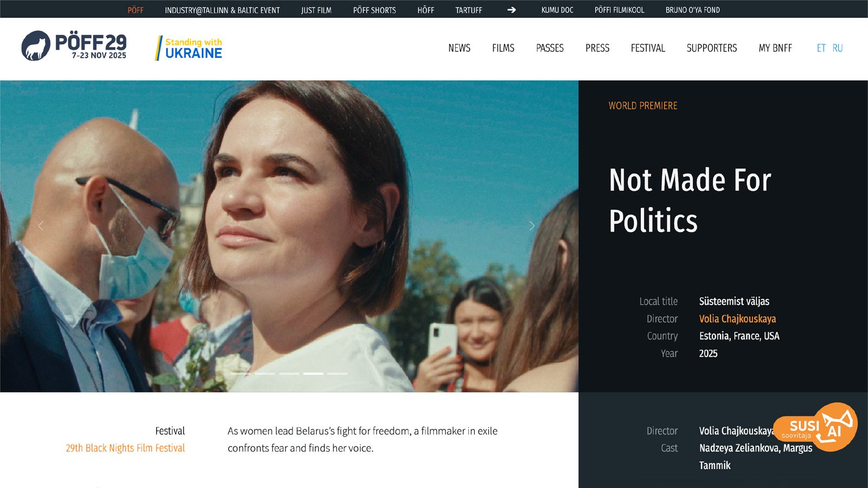Go to the News section
This screenshot has height=488, width=868.
459,48
